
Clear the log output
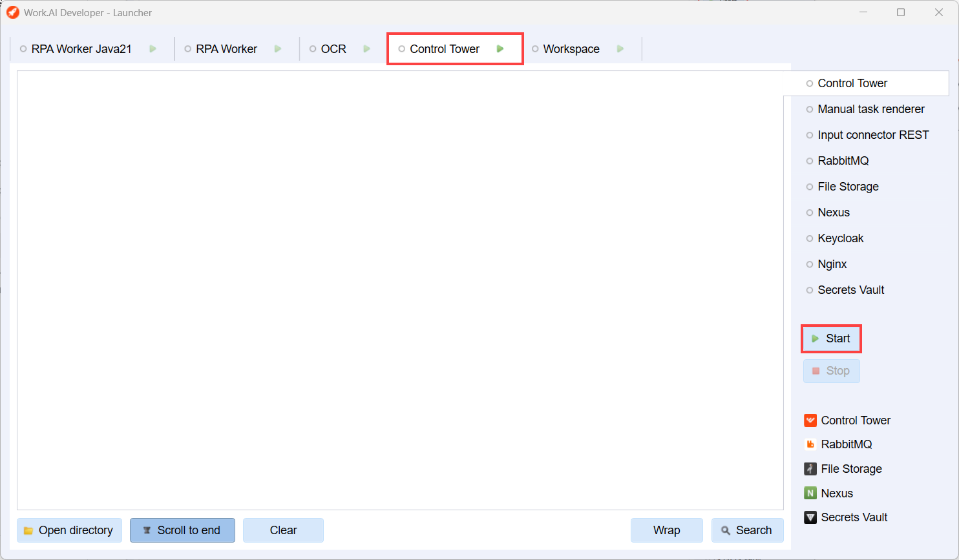coord(283,530)
